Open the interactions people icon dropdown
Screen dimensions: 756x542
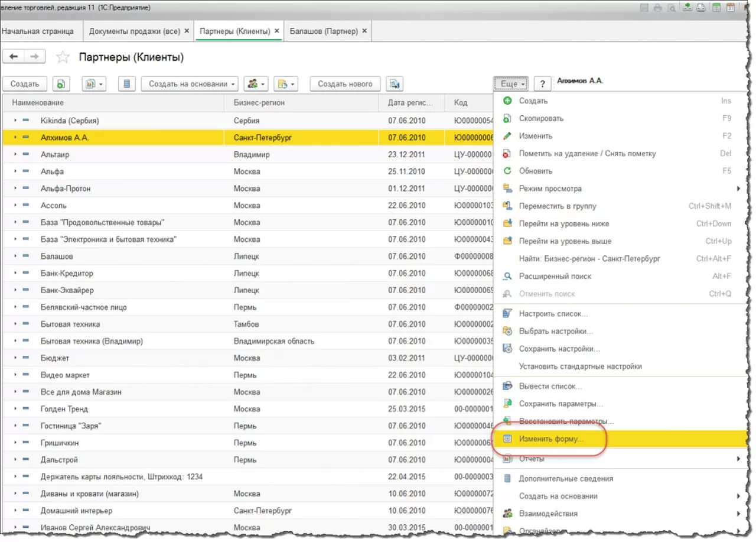[x=256, y=84]
